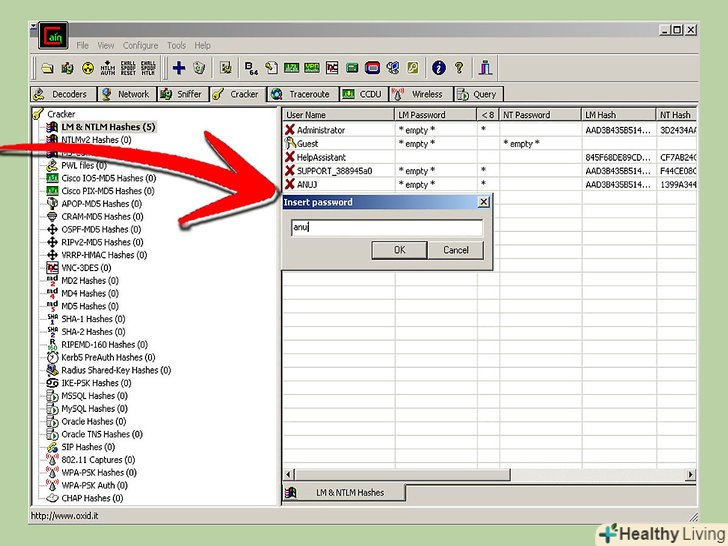This screenshot has height=546, width=728.
Task: Click the yellow radiation APR toolbar icon
Action: [87, 68]
